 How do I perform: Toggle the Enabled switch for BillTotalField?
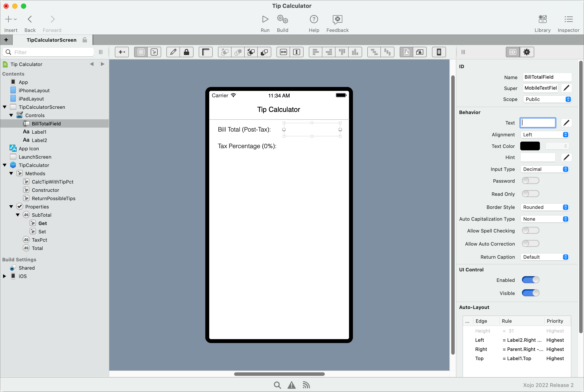[530, 280]
